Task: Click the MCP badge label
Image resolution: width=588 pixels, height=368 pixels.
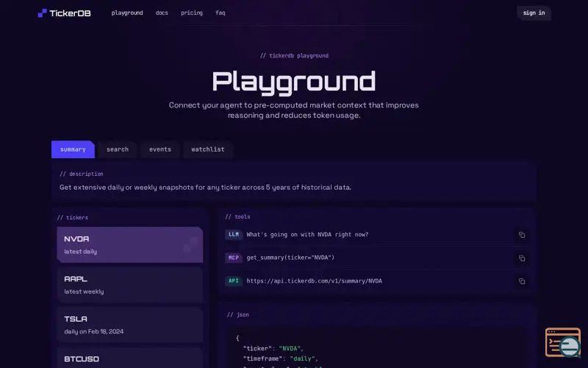Action: 234,258
